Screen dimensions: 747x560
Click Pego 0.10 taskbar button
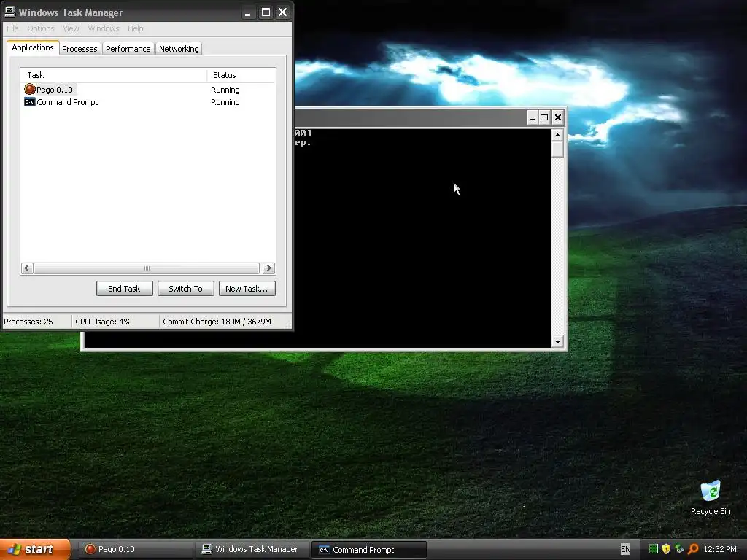(135, 550)
